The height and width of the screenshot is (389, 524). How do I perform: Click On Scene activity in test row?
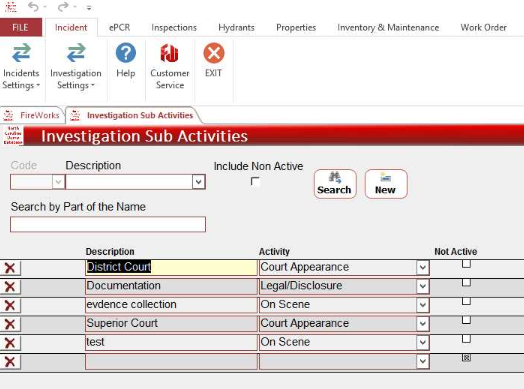[x=285, y=342]
